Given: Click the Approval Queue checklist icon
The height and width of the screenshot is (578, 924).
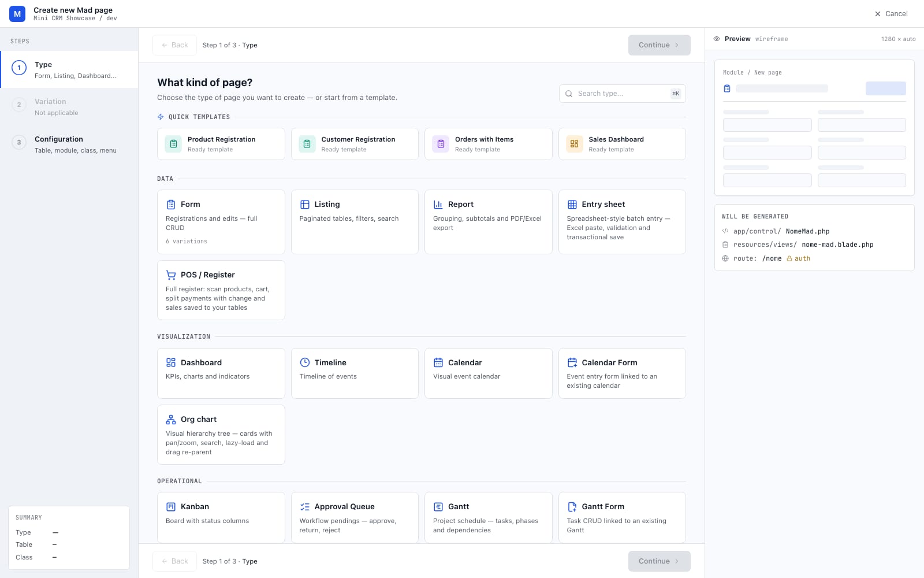Looking at the screenshot, I should 305,507.
